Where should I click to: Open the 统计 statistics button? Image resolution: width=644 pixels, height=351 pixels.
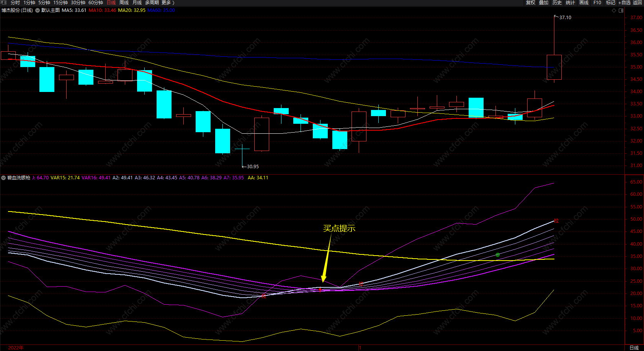coord(570,3)
